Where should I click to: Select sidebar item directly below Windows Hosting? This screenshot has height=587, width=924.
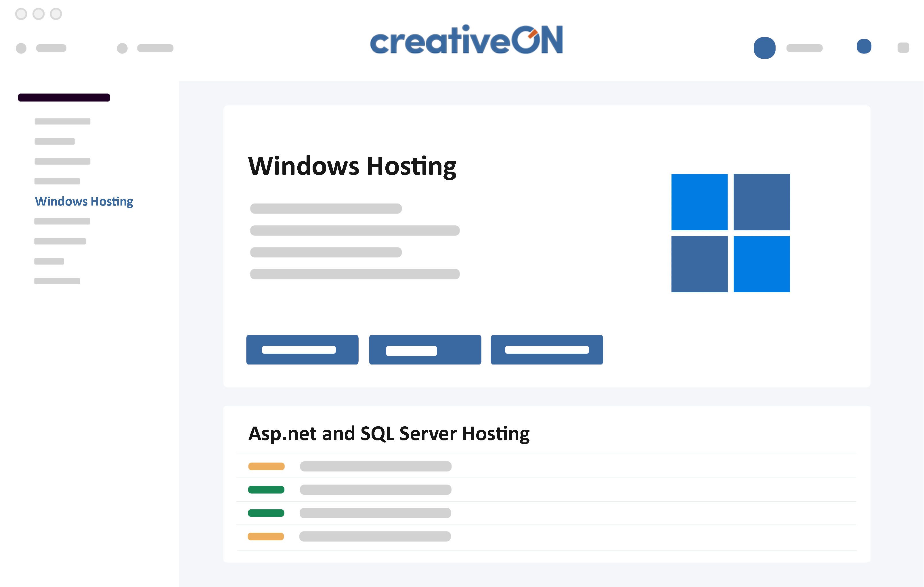62,221
